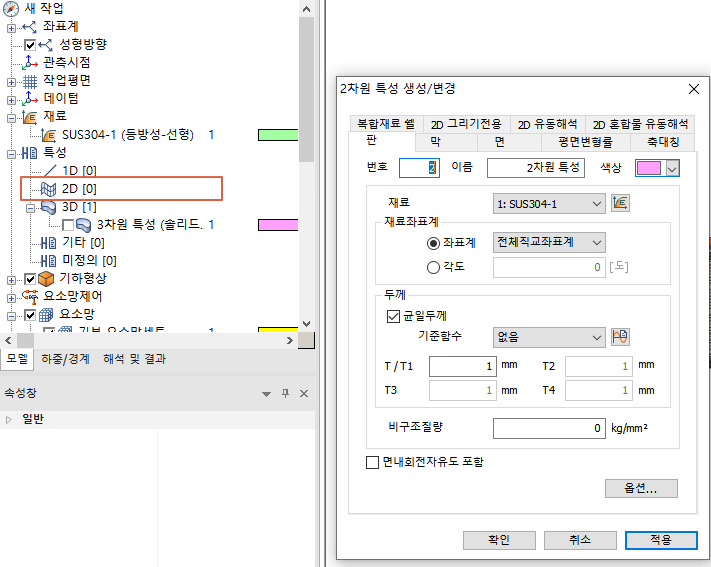Click the 3차원 특성 solid icon
Image resolution: width=711 pixels, height=567 pixels.
click(83, 225)
